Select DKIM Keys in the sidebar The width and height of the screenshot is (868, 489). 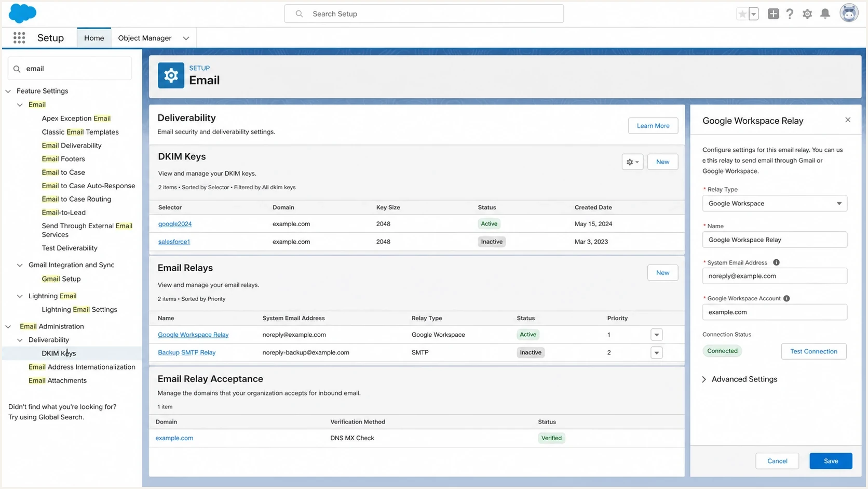pos(59,353)
